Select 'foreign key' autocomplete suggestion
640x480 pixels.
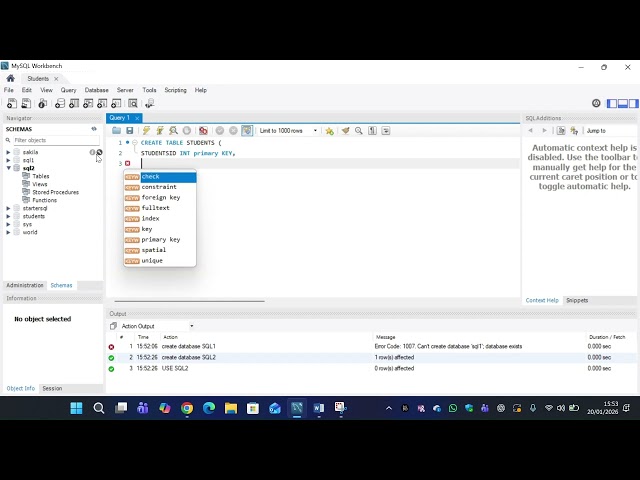(x=160, y=198)
